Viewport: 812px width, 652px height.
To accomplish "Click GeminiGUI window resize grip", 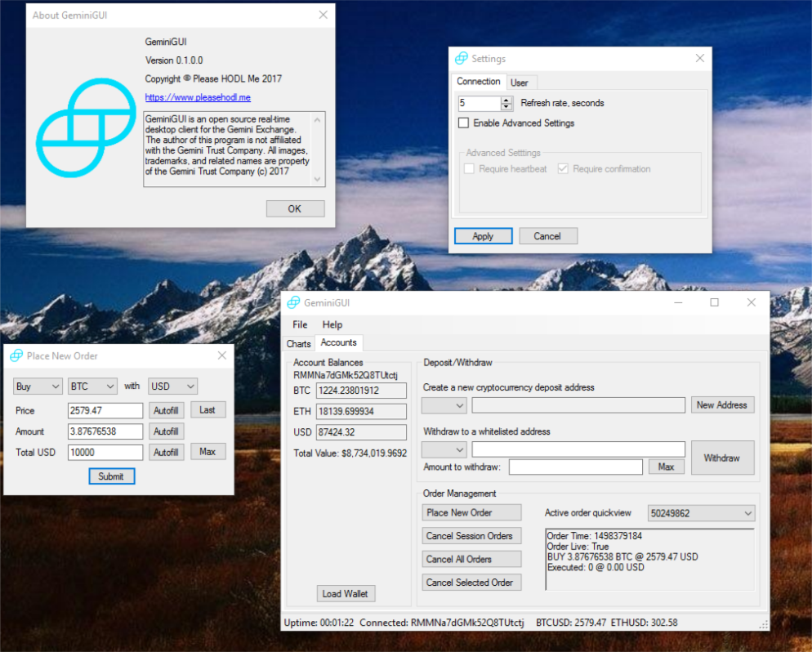I will click(x=764, y=625).
